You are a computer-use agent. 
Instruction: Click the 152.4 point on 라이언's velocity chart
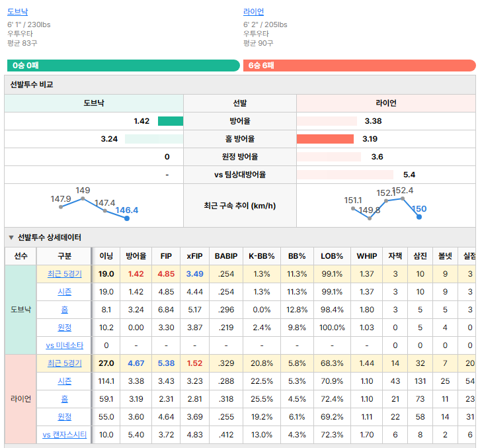(x=403, y=199)
